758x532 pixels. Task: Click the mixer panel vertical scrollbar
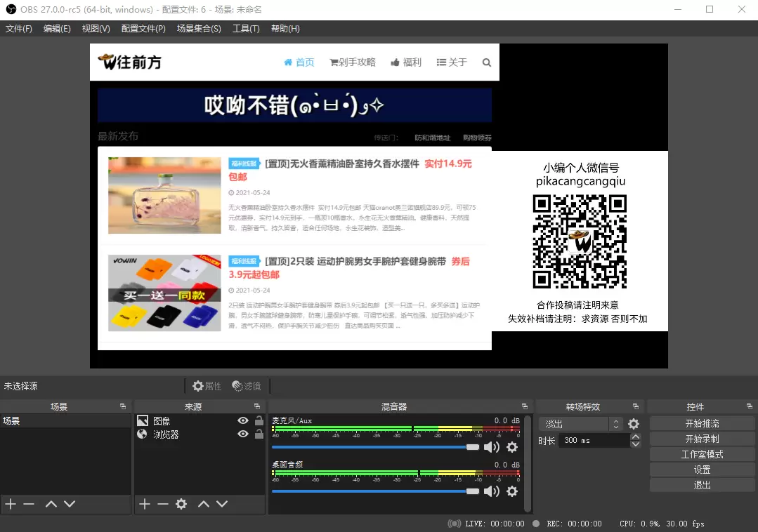528,463
